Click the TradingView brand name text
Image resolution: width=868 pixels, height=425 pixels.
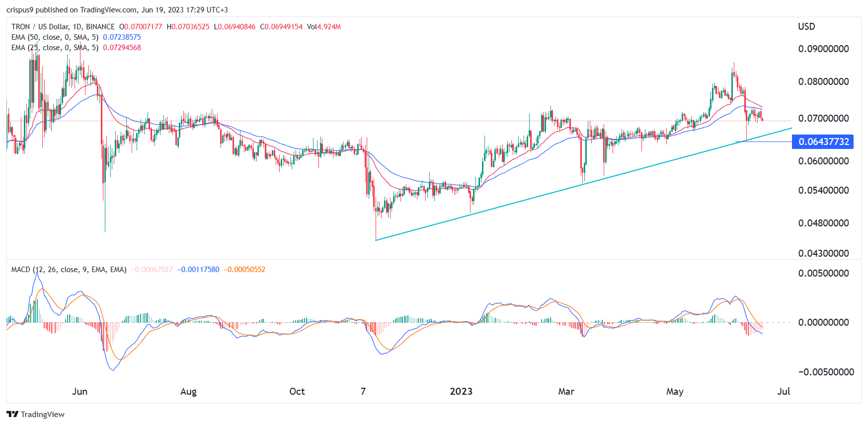43,415
